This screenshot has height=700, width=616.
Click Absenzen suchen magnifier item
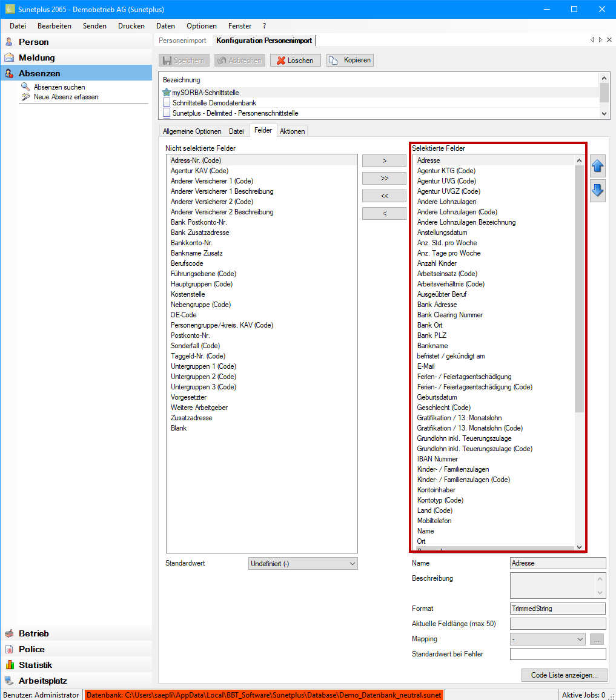(59, 87)
